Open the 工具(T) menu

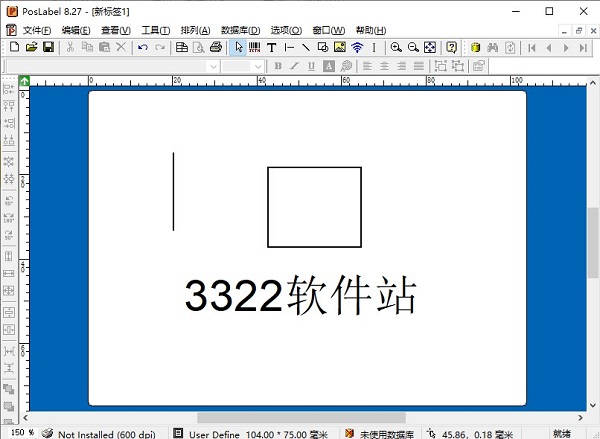[x=155, y=30]
